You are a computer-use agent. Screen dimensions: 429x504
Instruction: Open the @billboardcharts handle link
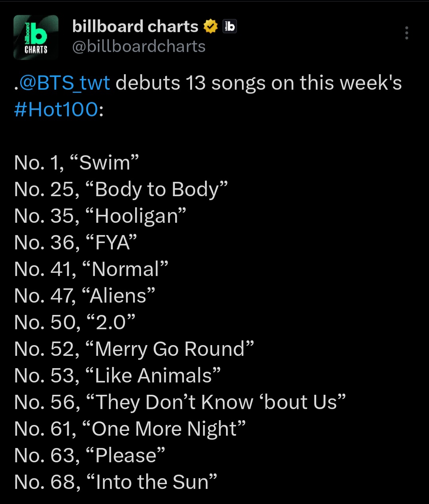(x=139, y=47)
